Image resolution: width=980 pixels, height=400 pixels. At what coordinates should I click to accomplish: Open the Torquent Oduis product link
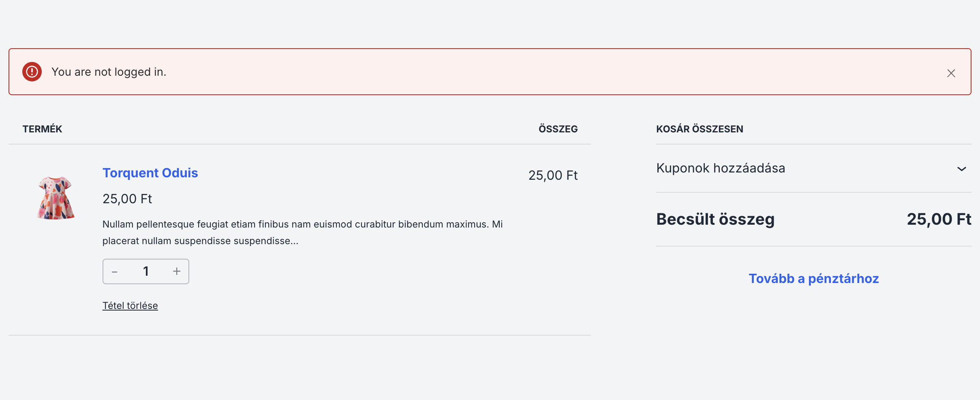150,173
